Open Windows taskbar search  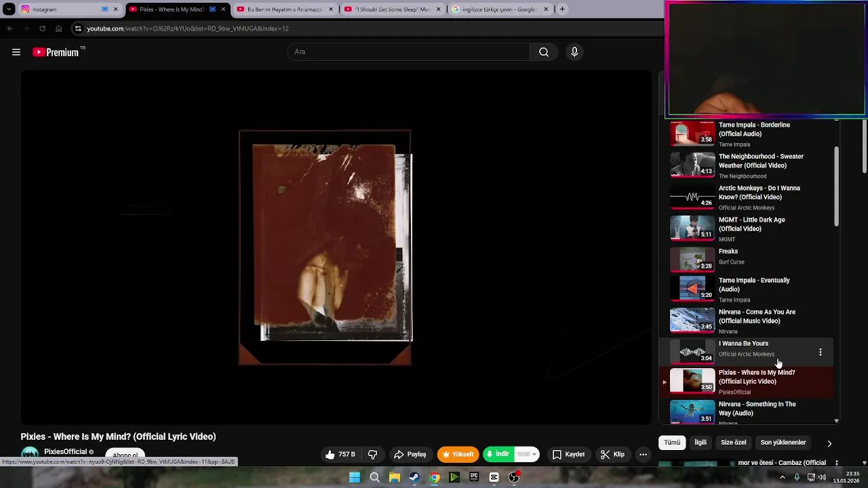(374, 477)
